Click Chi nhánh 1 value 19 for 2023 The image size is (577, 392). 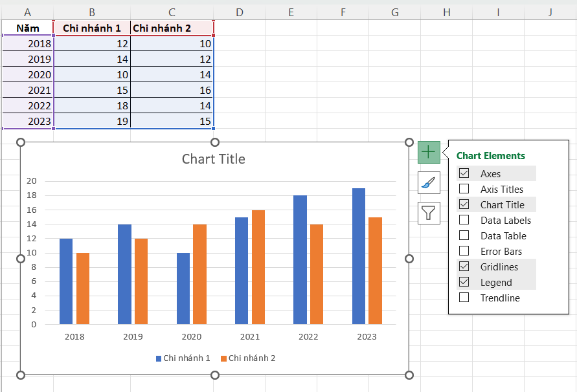92,121
